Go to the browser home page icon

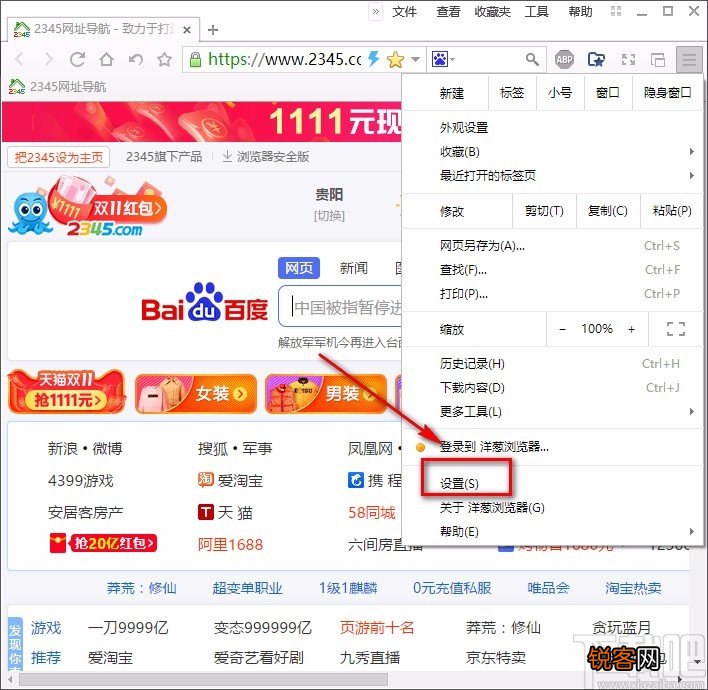point(107,59)
